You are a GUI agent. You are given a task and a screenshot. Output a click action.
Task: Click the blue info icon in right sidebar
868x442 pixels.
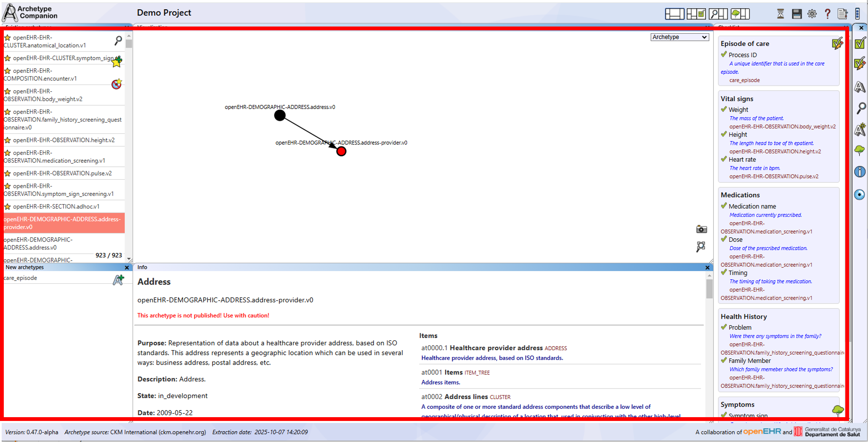pos(860,172)
